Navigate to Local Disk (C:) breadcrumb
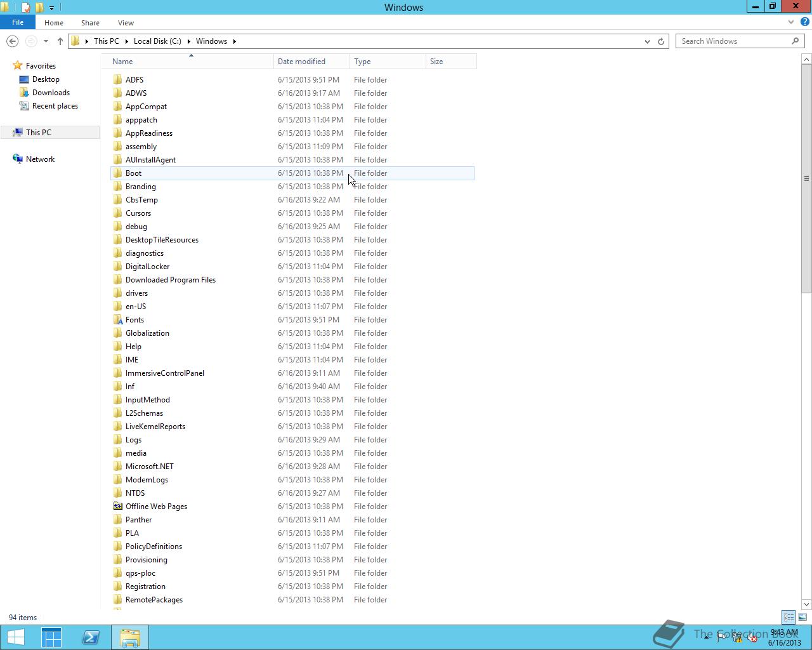This screenshot has width=812, height=650. click(x=157, y=41)
